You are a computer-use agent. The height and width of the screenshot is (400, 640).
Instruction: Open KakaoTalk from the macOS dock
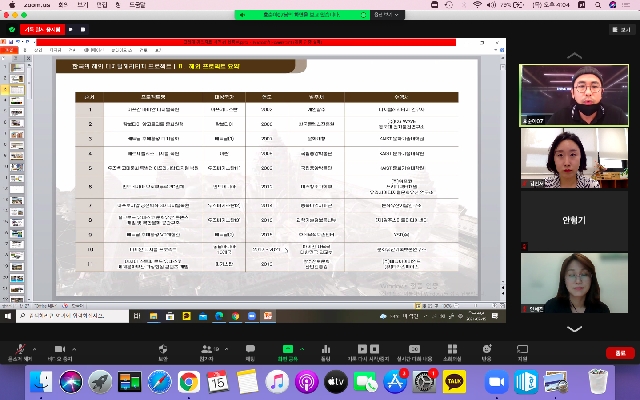pos(455,381)
